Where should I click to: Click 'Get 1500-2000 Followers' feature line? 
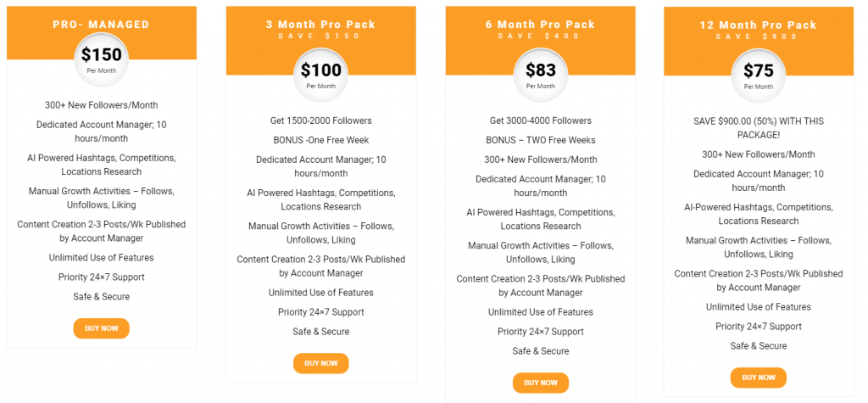[320, 120]
